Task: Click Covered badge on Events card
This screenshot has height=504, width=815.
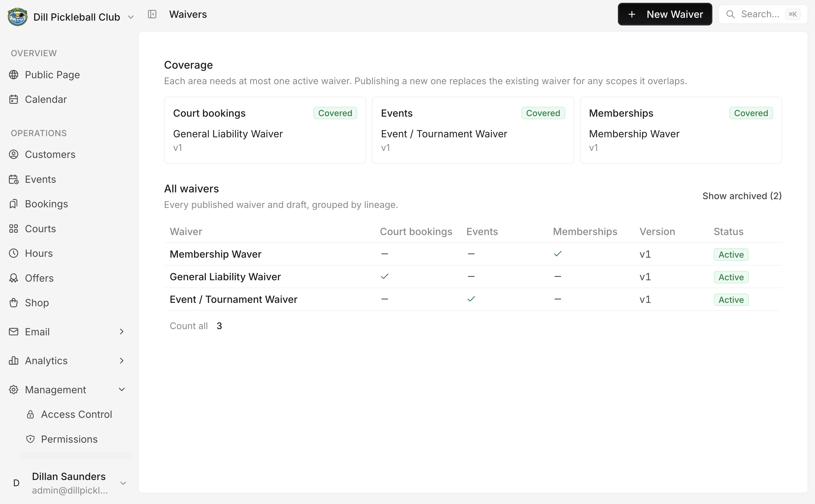Action: (543, 113)
